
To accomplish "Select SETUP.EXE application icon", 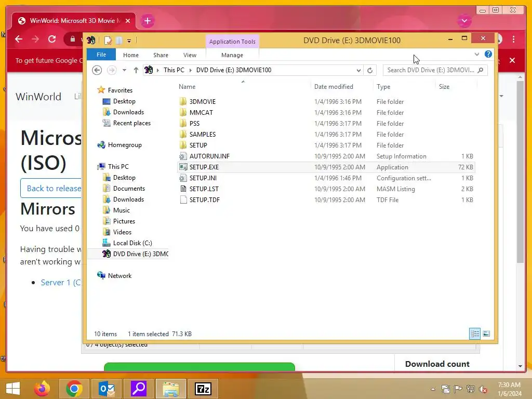I will [x=183, y=167].
